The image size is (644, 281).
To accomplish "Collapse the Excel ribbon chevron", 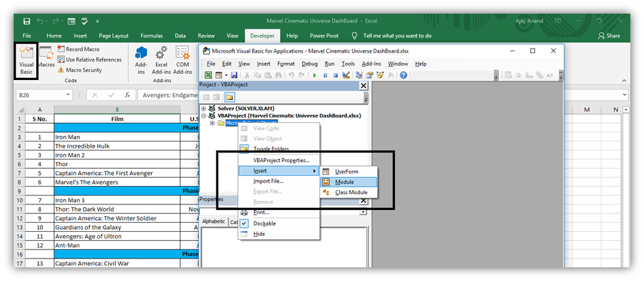I will click(624, 81).
